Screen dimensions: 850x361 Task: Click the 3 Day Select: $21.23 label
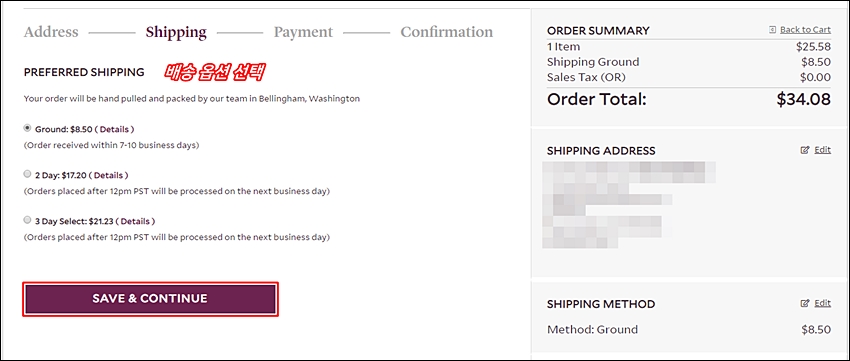click(74, 222)
